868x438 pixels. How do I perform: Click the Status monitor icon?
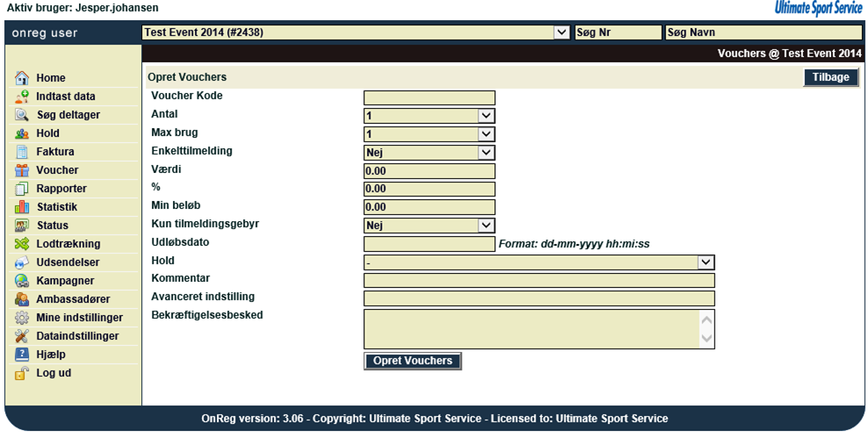[22, 226]
